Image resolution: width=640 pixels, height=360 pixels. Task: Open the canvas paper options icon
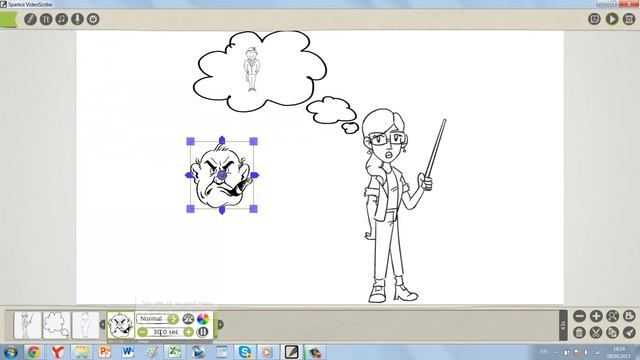pos(594,19)
